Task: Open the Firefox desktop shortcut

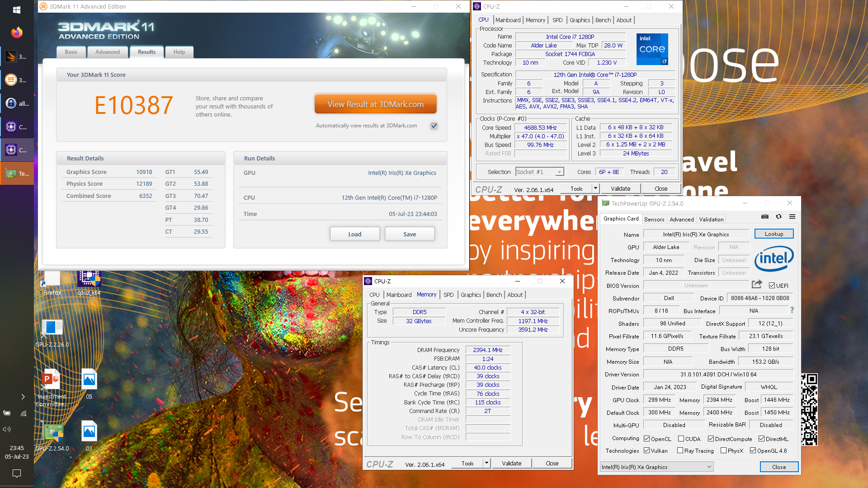Action: coord(52,283)
